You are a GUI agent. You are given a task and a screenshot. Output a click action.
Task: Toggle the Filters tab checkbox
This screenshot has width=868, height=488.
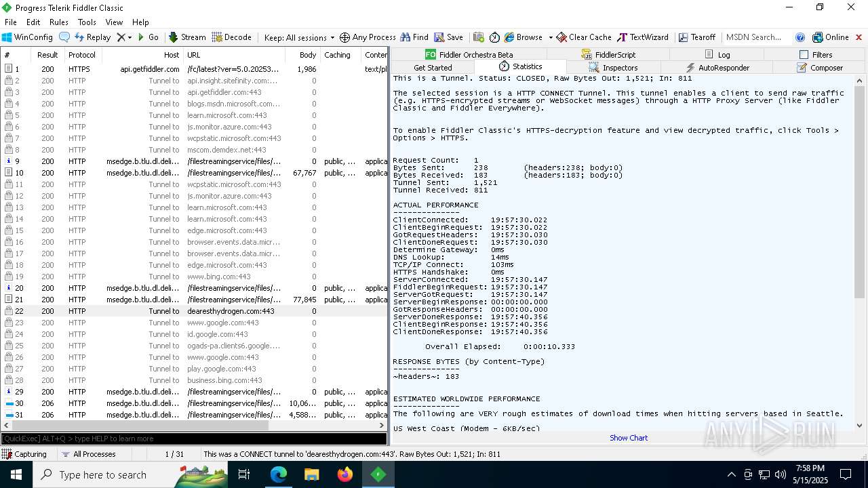[804, 55]
